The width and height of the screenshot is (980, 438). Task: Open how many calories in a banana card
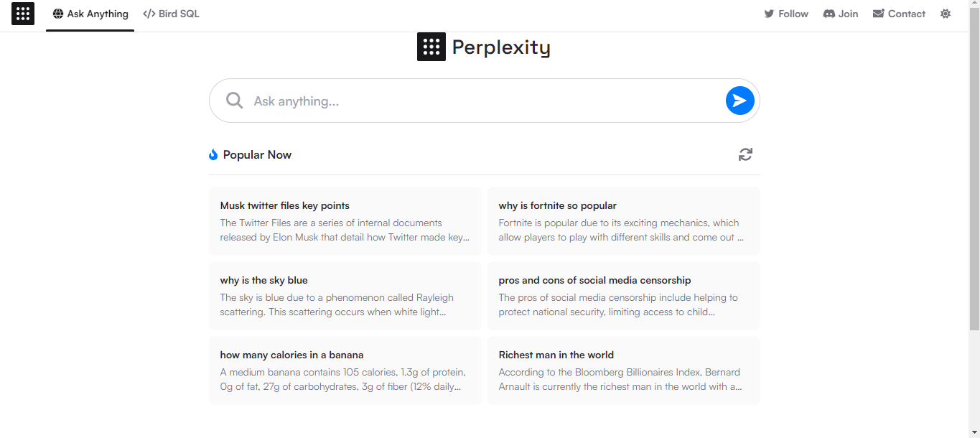pyautogui.click(x=345, y=371)
